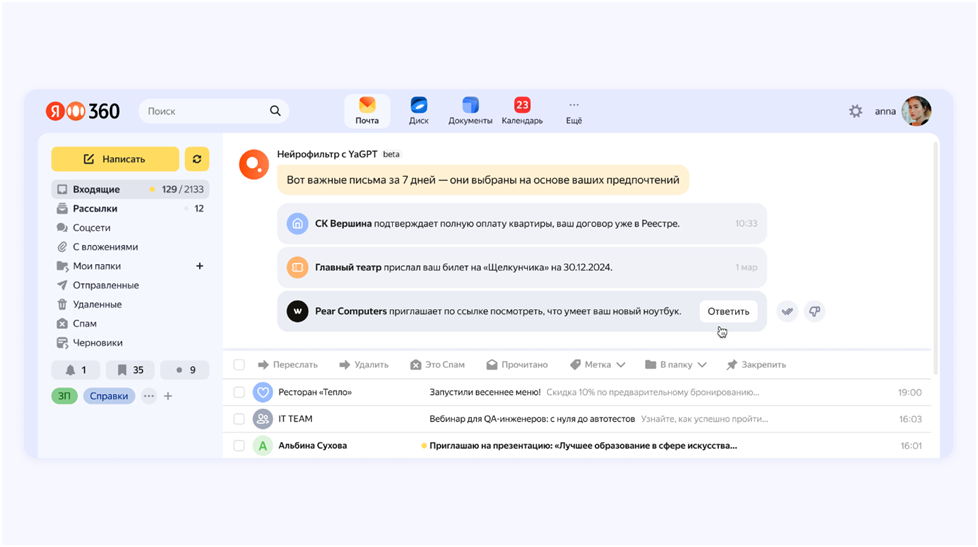Open the Черновики folder
The width and height of the screenshot is (978, 547).
(130, 343)
